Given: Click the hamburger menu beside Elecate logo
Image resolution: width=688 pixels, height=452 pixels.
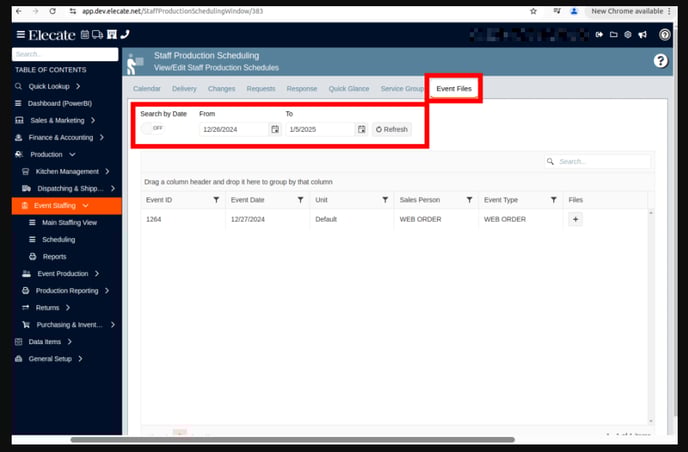Looking at the screenshot, I should coord(20,34).
